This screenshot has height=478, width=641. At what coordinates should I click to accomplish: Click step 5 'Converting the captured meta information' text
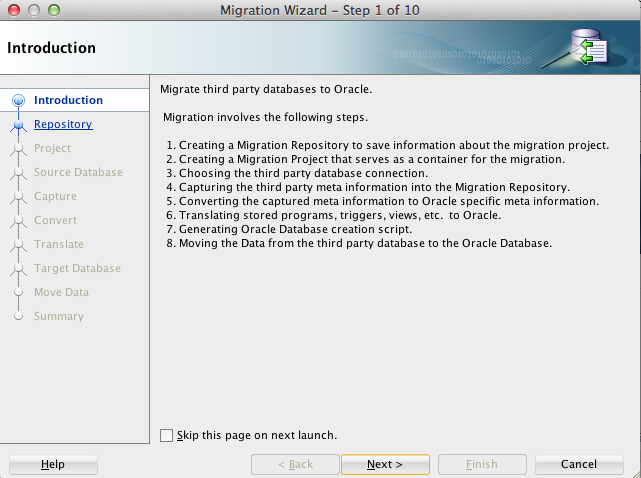pos(383,201)
